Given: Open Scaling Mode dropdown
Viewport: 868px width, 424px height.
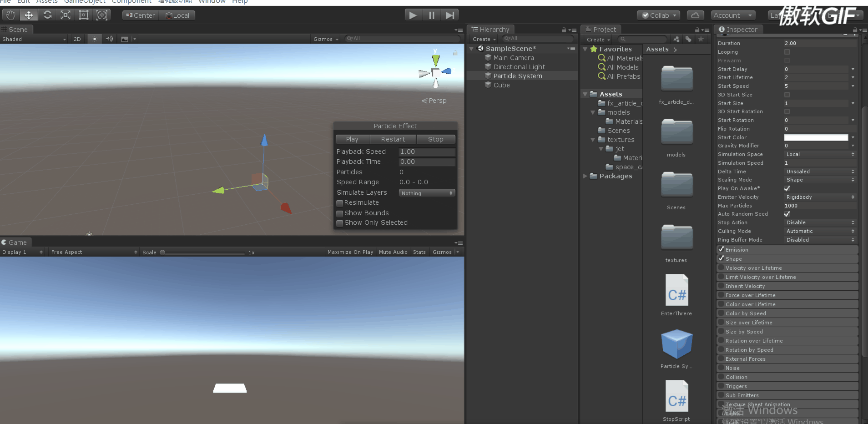Looking at the screenshot, I should point(820,180).
